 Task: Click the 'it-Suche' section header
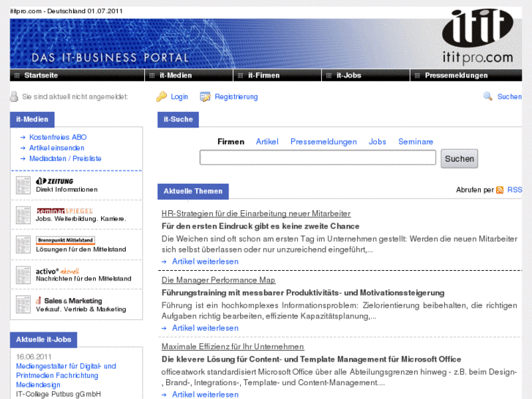pos(178,119)
